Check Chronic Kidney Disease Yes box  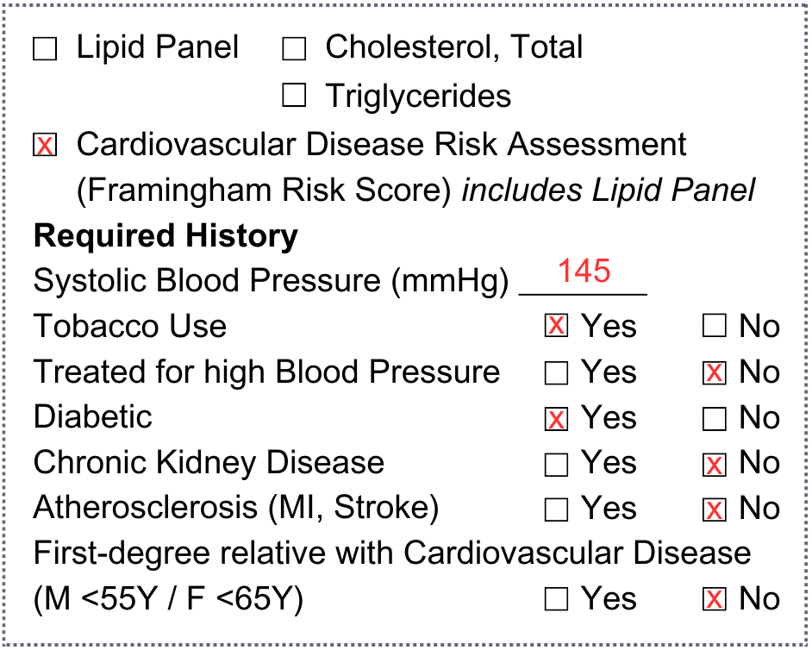(x=557, y=464)
